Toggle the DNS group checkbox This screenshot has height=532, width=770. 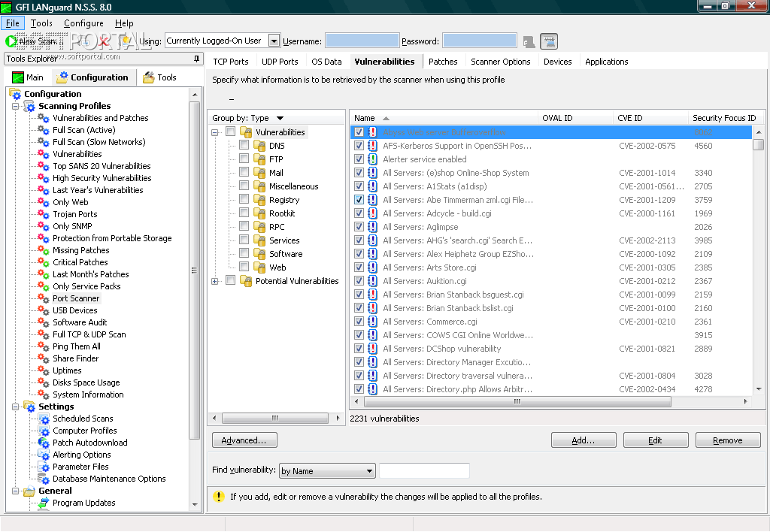(244, 145)
